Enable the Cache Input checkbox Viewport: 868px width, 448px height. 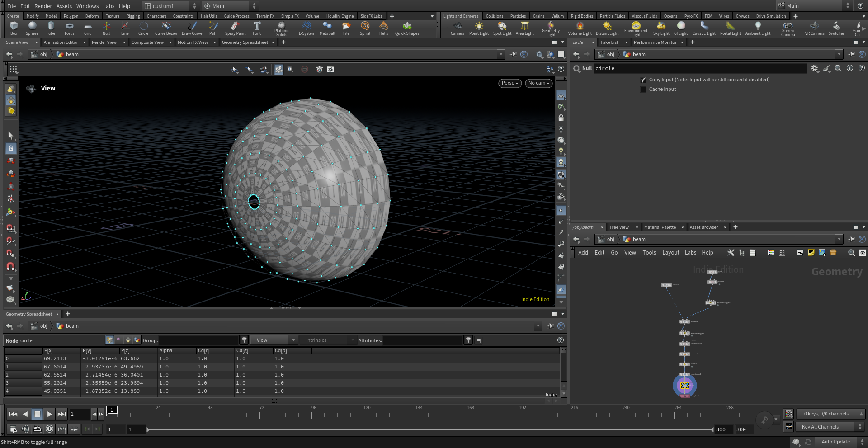tap(643, 90)
